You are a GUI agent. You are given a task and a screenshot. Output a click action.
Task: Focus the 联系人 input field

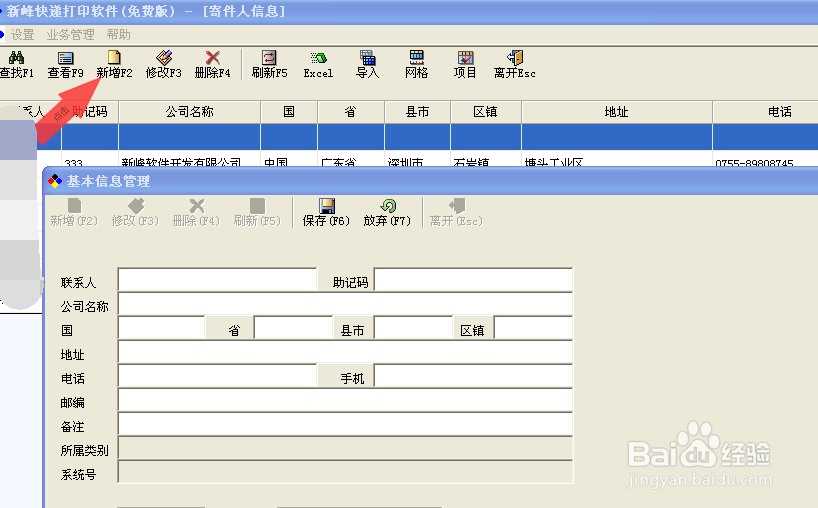[218, 280]
